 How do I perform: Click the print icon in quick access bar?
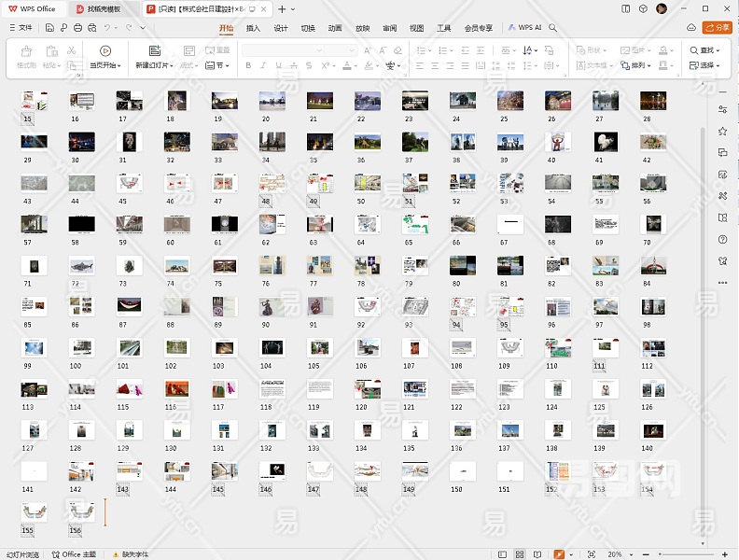(77, 28)
